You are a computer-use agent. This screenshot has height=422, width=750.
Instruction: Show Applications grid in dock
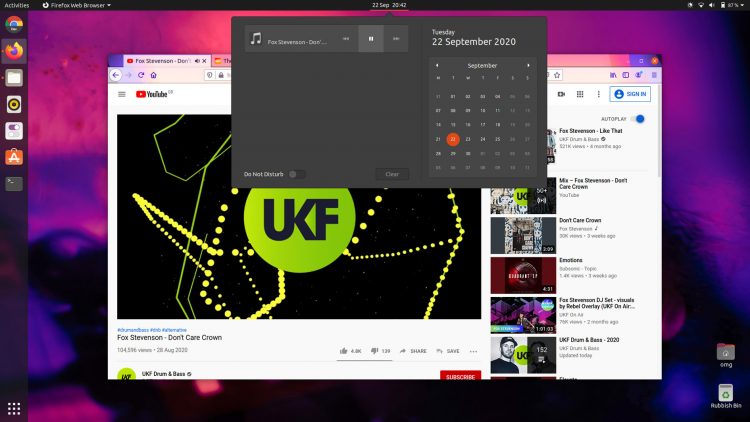[14, 408]
